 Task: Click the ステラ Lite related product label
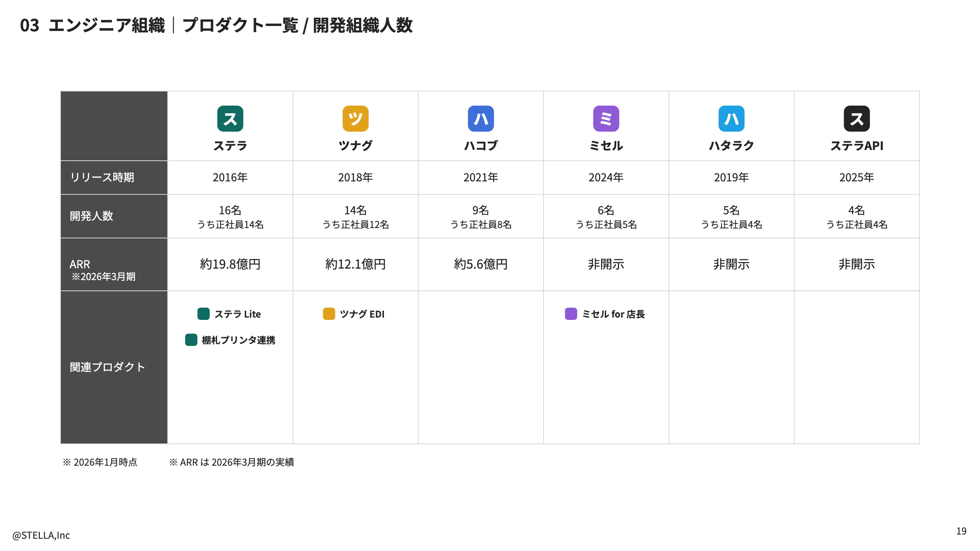click(x=238, y=314)
